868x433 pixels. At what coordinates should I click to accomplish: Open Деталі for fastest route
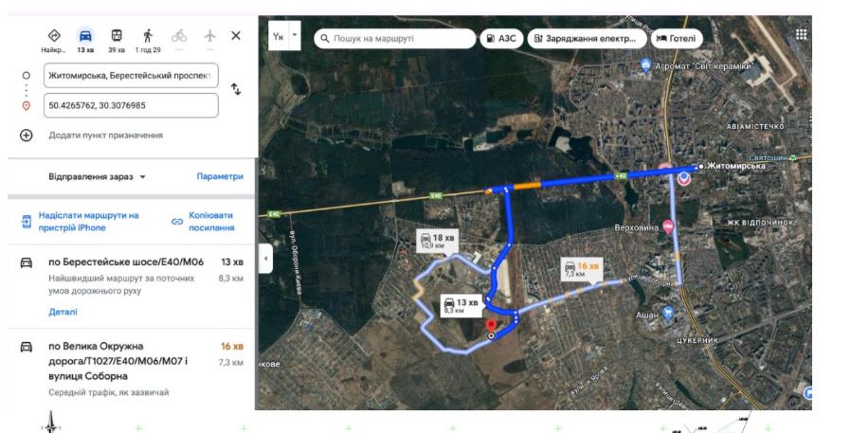63,312
